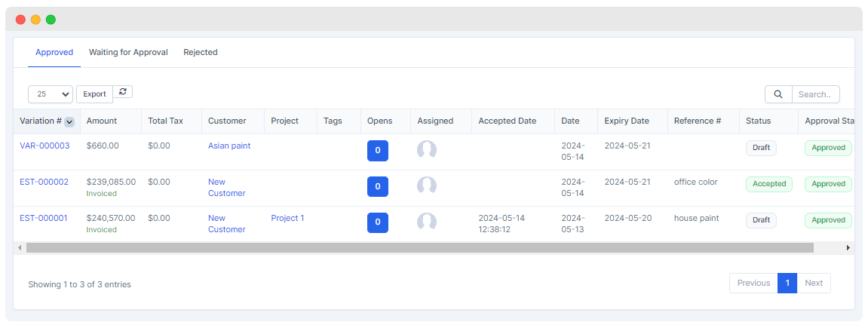The height and width of the screenshot is (328, 868).
Task: Click the $660.00 amount cell
Action: click(103, 146)
